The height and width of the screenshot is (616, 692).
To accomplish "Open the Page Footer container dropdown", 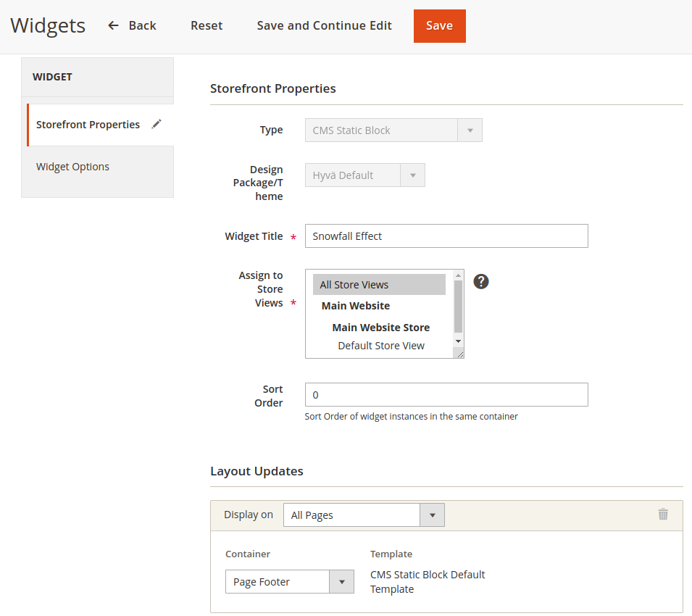I will pos(290,582).
